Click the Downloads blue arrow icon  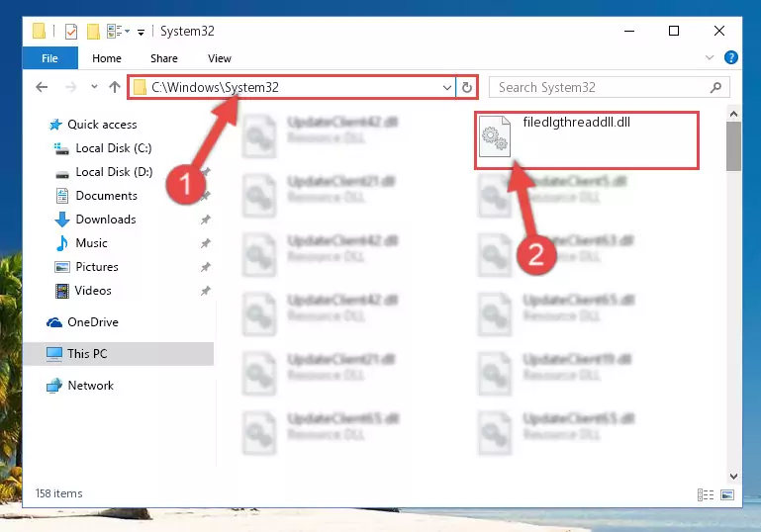click(62, 220)
